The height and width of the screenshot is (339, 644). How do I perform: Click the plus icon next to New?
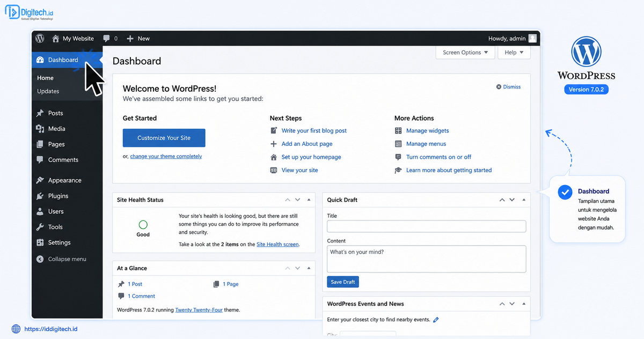click(x=130, y=39)
